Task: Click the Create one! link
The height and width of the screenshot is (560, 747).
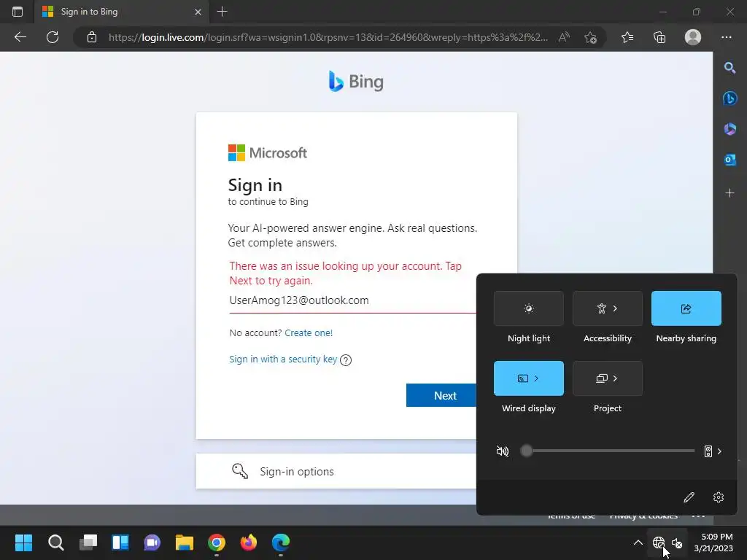Action: pyautogui.click(x=309, y=332)
